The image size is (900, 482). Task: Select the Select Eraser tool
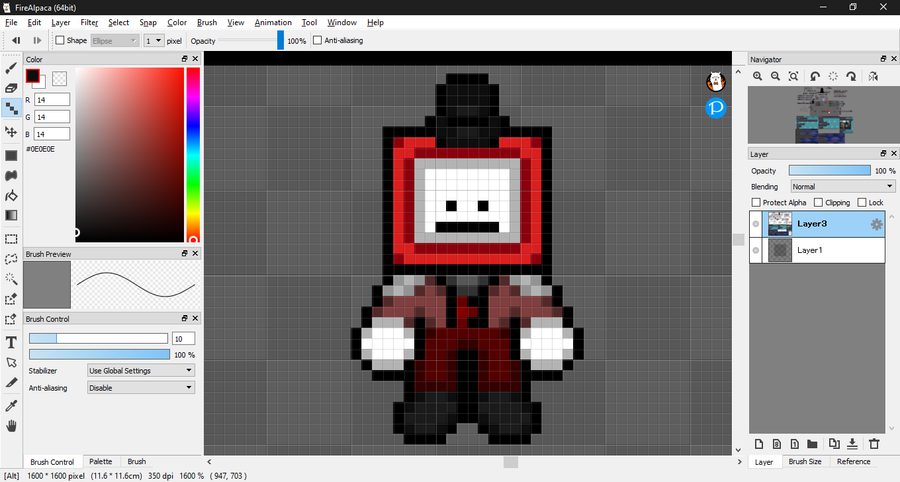click(x=11, y=319)
